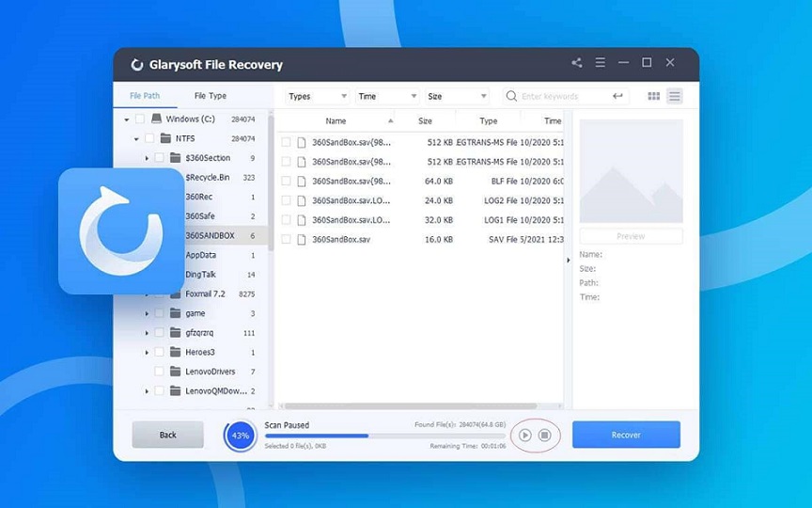
Task: Check the 24.0 KB LOG2 file checkbox
Action: click(286, 200)
